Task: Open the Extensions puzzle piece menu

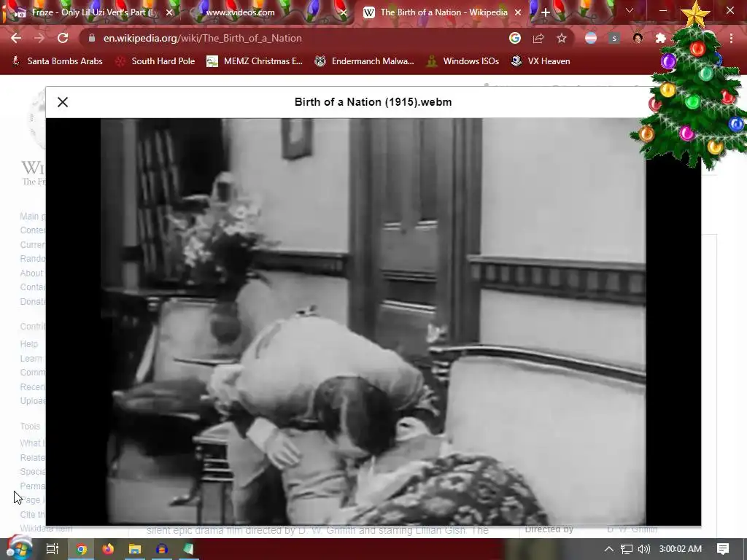Action: point(660,38)
